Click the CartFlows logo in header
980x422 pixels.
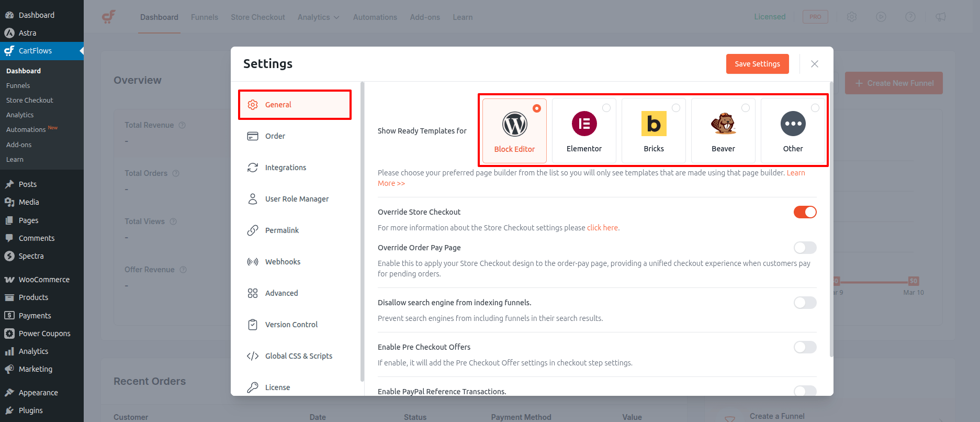pyautogui.click(x=109, y=17)
